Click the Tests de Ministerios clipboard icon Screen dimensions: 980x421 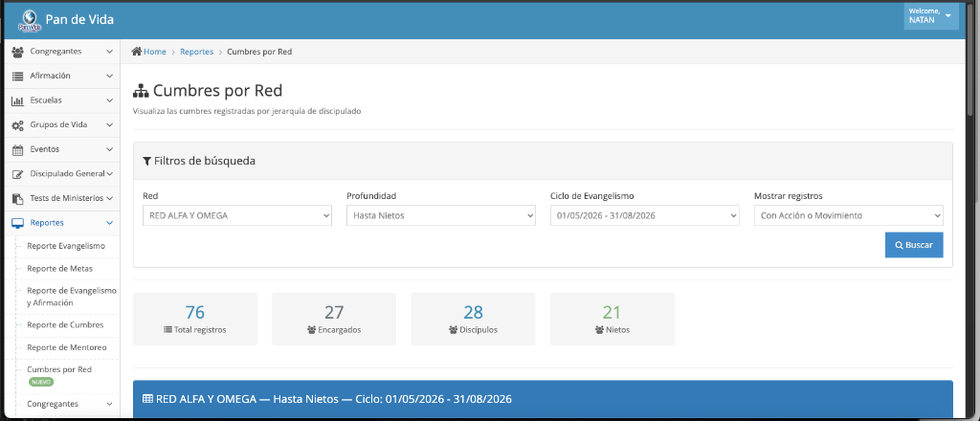tap(17, 199)
